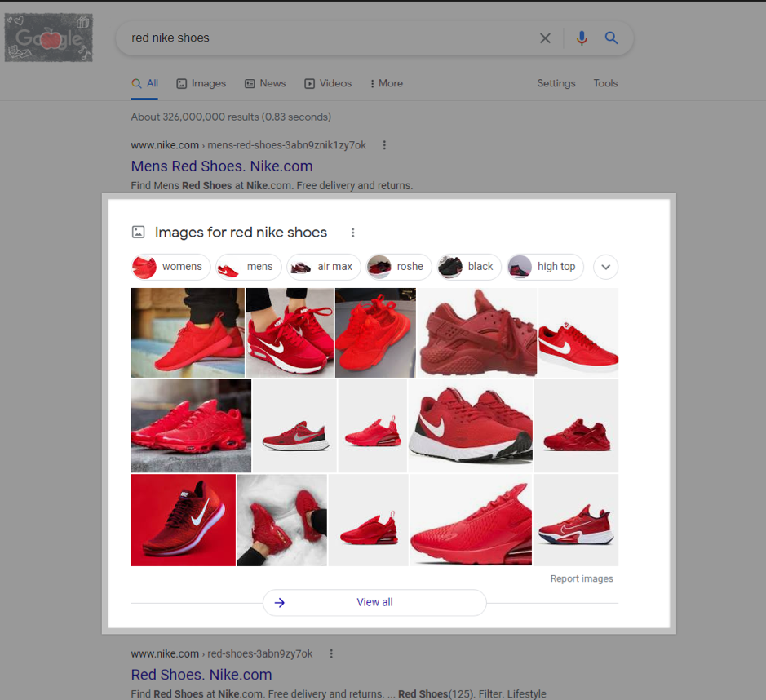
Task: Open red shoe with navy and white sole
Action: coord(576,520)
